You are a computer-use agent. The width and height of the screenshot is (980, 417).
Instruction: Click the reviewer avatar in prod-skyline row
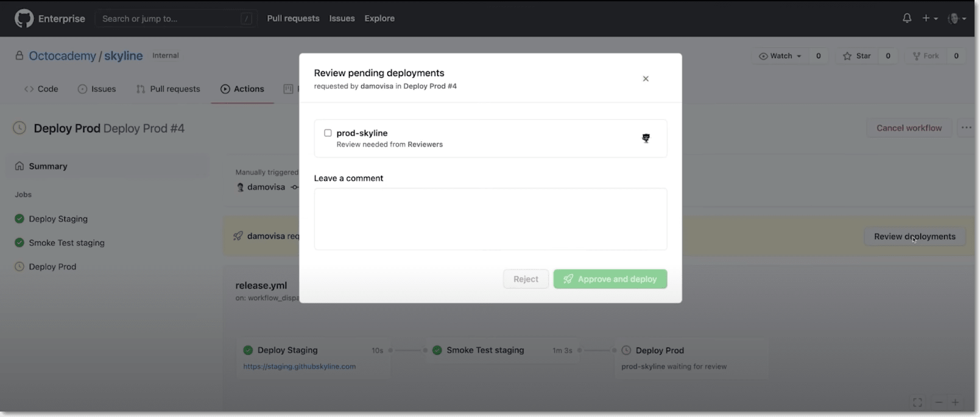646,138
